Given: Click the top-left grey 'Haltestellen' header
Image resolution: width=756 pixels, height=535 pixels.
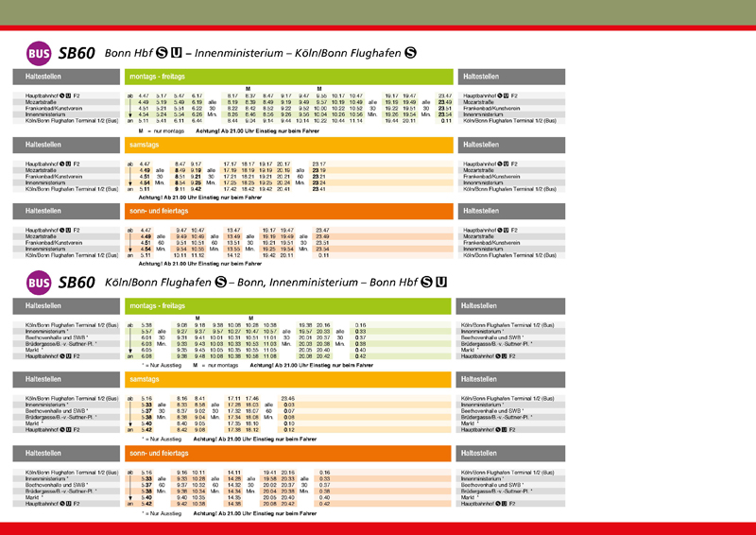Looking at the screenshot, I should pyautogui.click(x=66, y=76).
